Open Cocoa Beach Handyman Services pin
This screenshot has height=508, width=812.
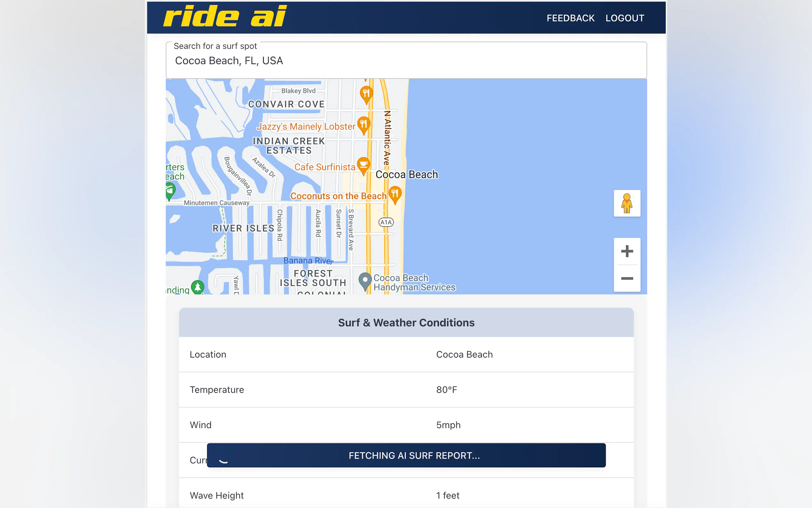(x=365, y=281)
